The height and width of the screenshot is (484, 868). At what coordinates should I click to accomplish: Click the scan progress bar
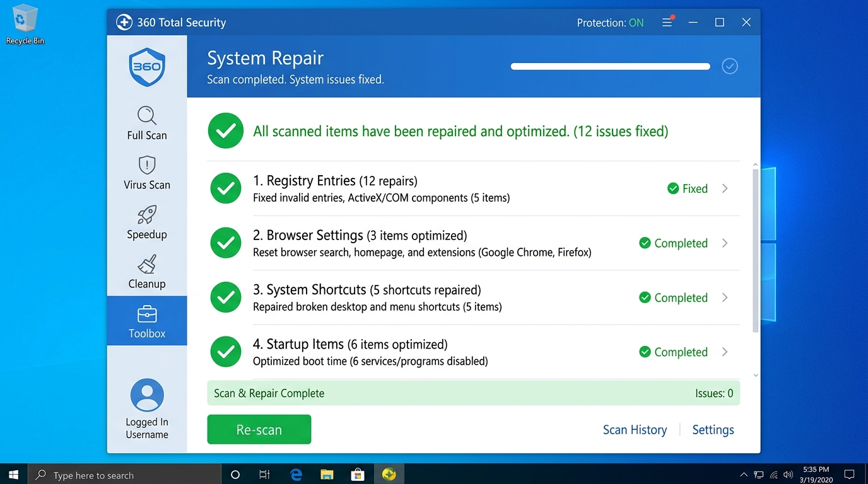(609, 66)
